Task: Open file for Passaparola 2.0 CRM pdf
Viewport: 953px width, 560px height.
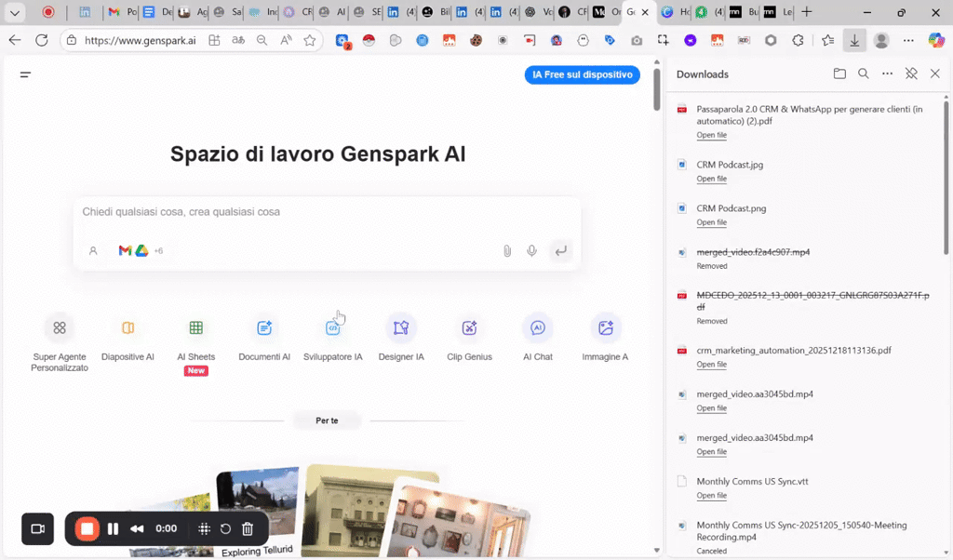Action: click(712, 135)
